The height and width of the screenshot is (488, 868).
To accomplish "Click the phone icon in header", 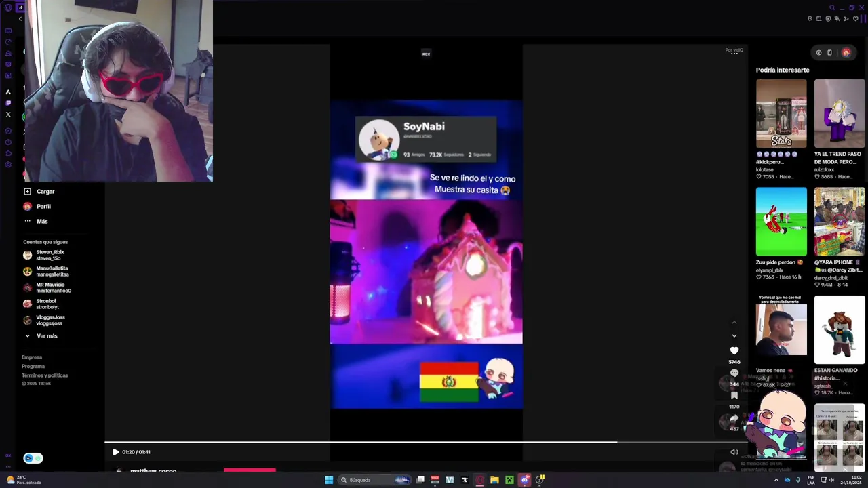I will (829, 52).
